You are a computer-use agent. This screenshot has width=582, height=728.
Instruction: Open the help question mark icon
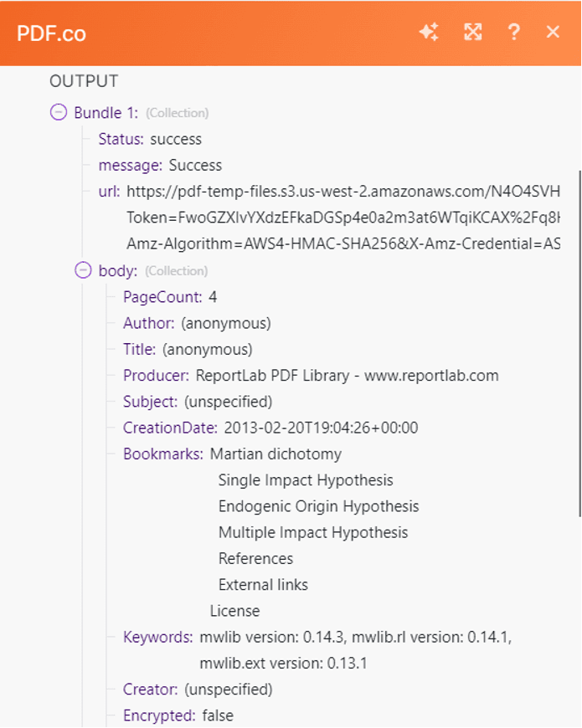click(514, 33)
